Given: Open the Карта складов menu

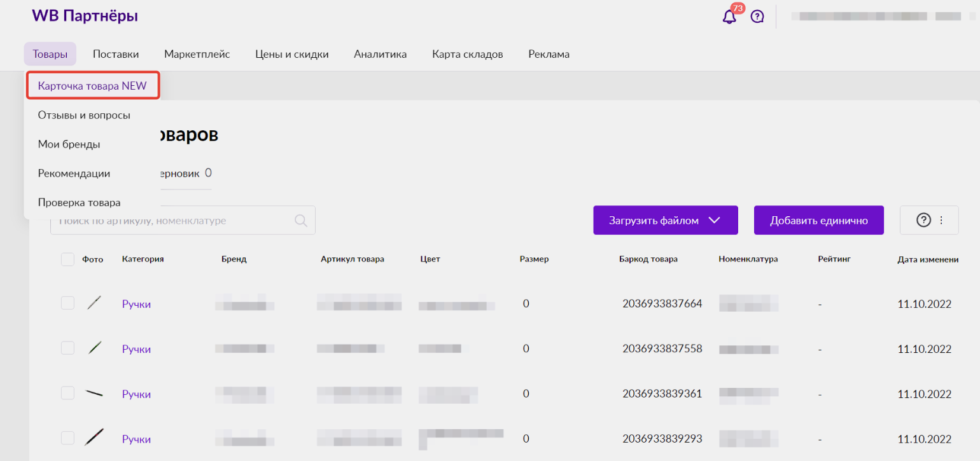Looking at the screenshot, I should tap(468, 54).
